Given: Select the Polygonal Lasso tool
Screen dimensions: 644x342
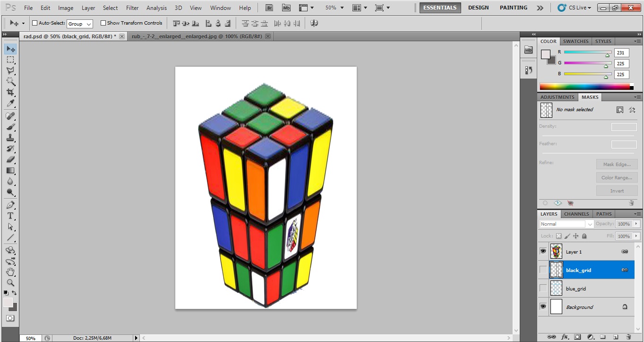Looking at the screenshot, I should pos(10,70).
